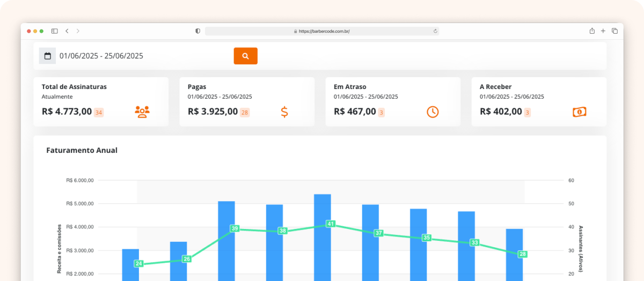
Task: Click the R$ 467,00 value
Action: click(x=355, y=112)
